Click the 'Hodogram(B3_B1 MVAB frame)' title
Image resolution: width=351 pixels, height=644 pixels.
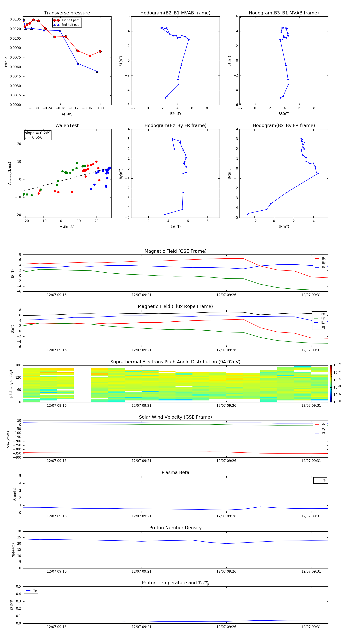click(284, 13)
